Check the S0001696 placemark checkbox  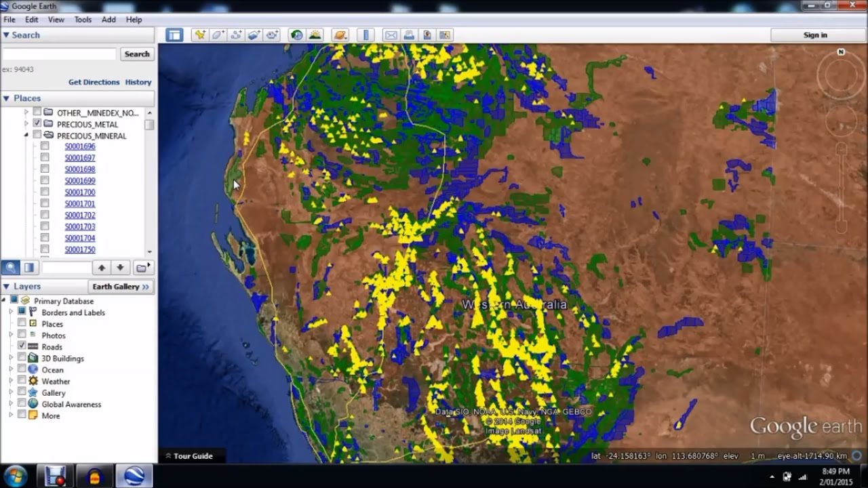point(45,146)
